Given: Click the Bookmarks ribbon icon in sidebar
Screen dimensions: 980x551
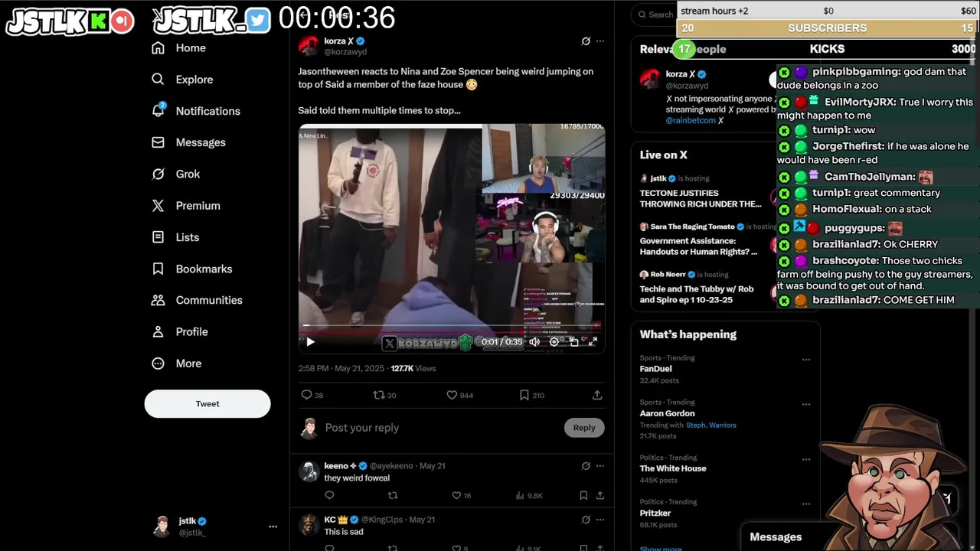Looking at the screenshot, I should point(158,269).
